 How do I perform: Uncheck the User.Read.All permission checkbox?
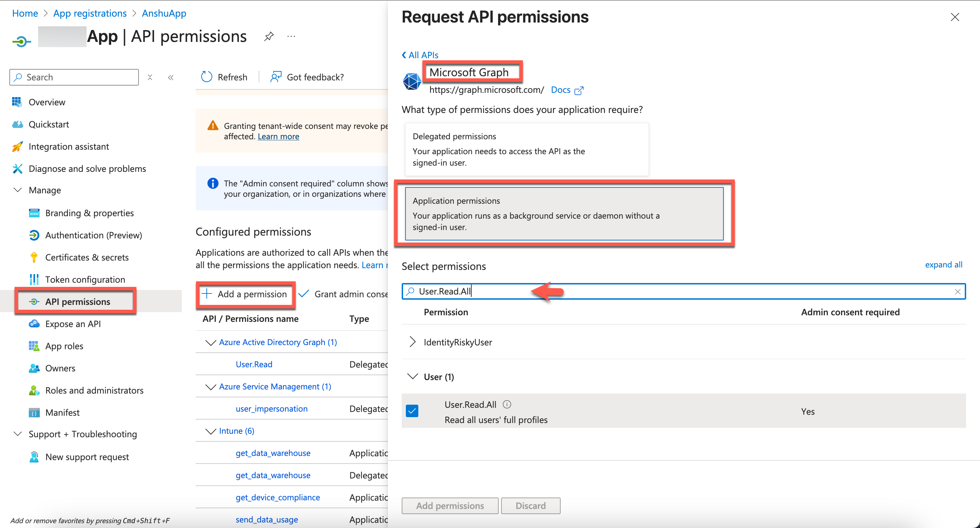point(412,411)
